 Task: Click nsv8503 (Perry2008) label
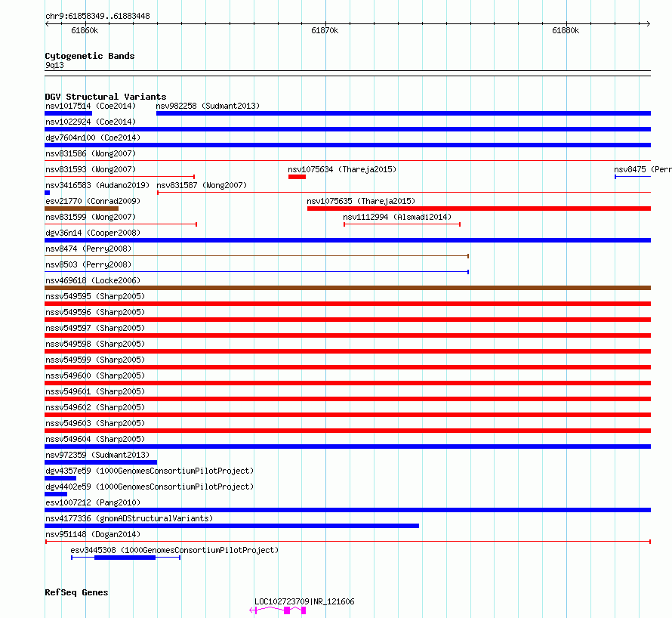coord(88,264)
